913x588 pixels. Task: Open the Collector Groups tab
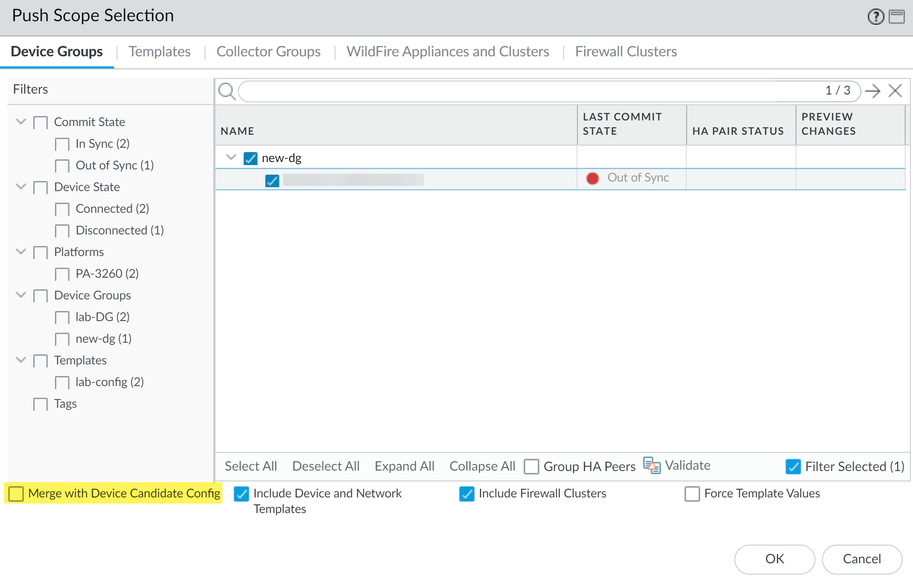268,52
